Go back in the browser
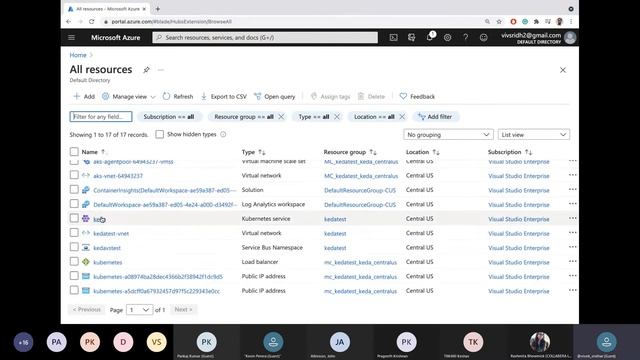This screenshot has height=360, width=640. (x=69, y=21)
